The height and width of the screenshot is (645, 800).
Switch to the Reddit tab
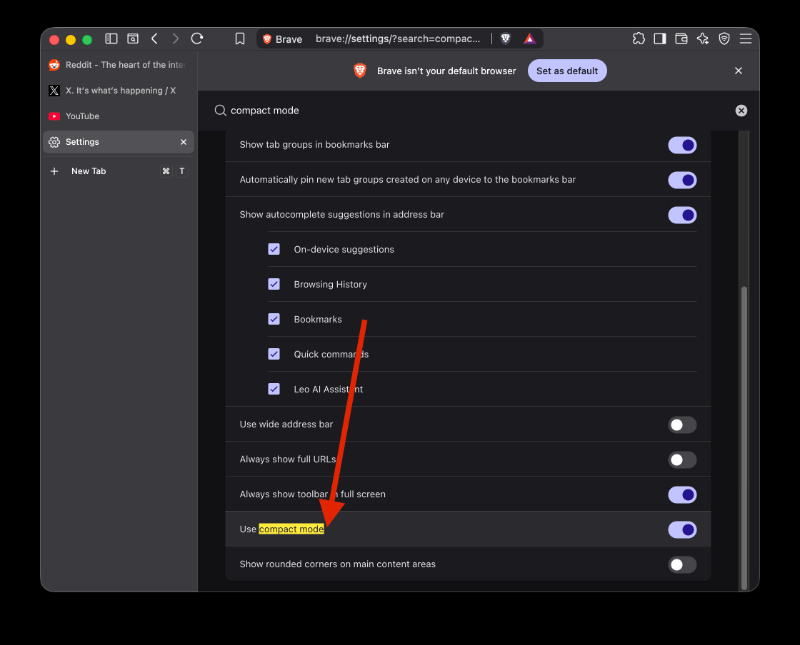[x=118, y=65]
